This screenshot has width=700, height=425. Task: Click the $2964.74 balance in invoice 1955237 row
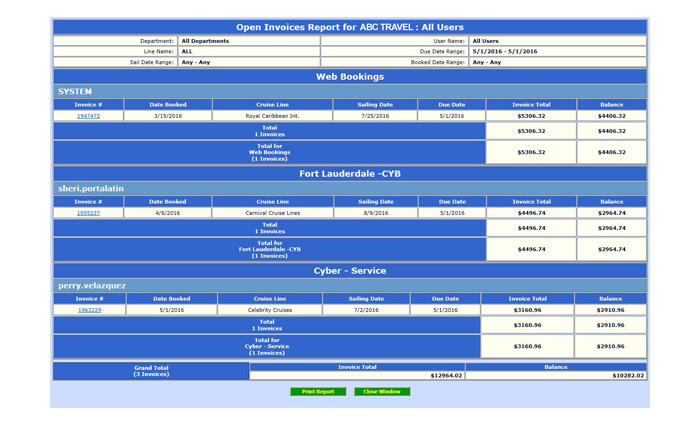612,213
